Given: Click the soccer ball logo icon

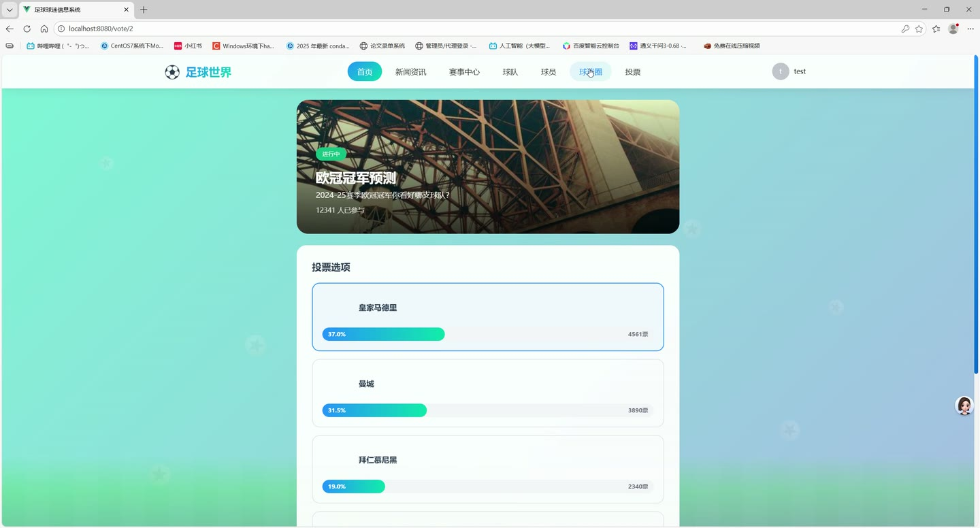Looking at the screenshot, I should pyautogui.click(x=172, y=72).
